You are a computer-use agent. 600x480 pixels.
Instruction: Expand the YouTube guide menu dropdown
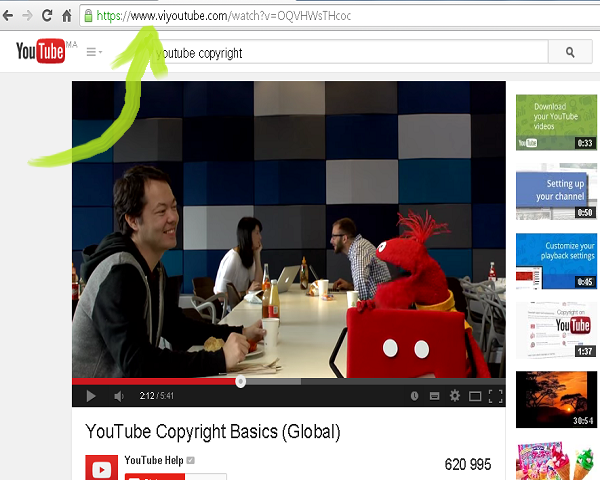tap(94, 52)
